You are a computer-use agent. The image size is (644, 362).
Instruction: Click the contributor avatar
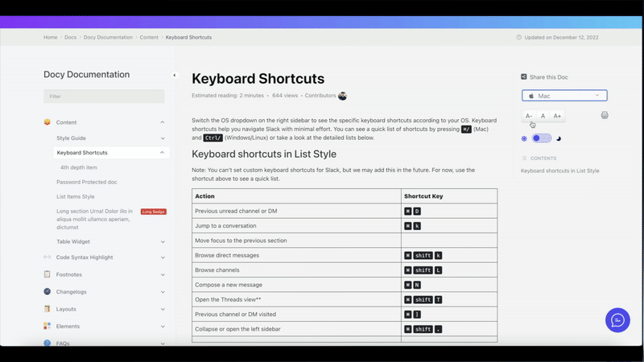pos(343,96)
